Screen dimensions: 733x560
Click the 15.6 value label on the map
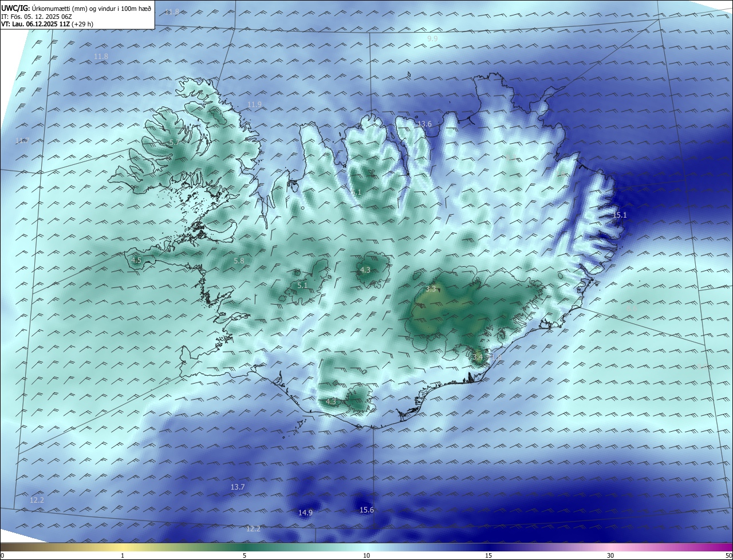366,510
